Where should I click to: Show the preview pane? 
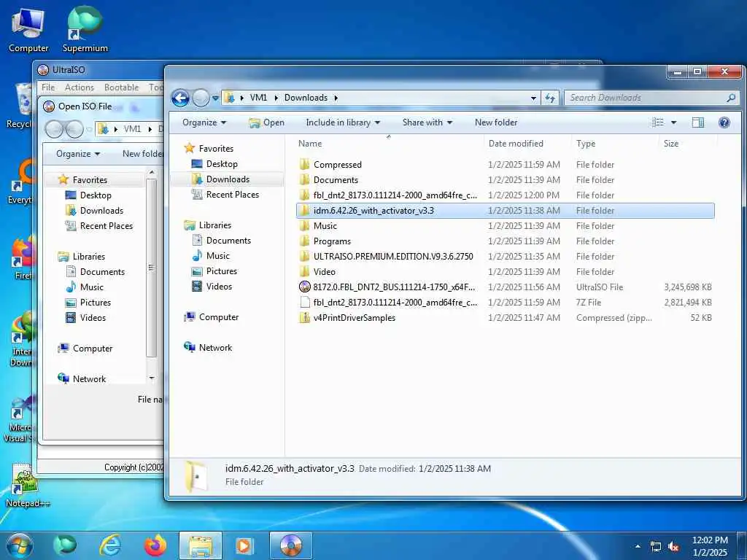[x=698, y=122]
